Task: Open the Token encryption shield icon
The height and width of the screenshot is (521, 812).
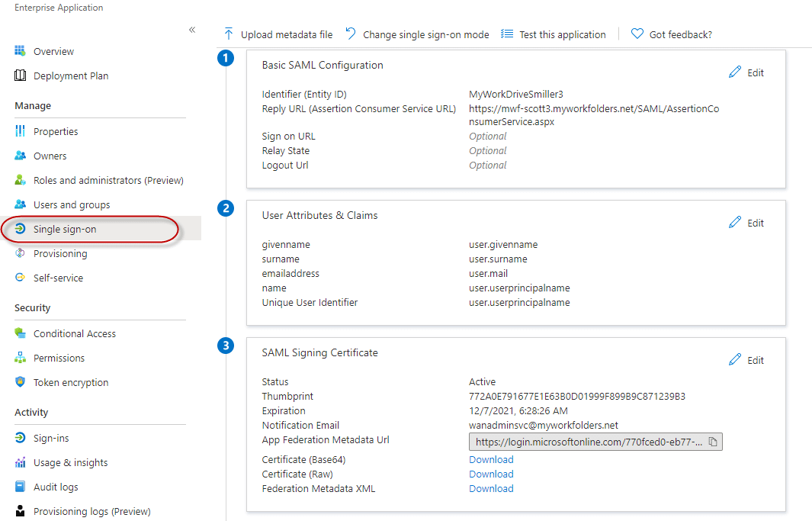Action: 21,382
